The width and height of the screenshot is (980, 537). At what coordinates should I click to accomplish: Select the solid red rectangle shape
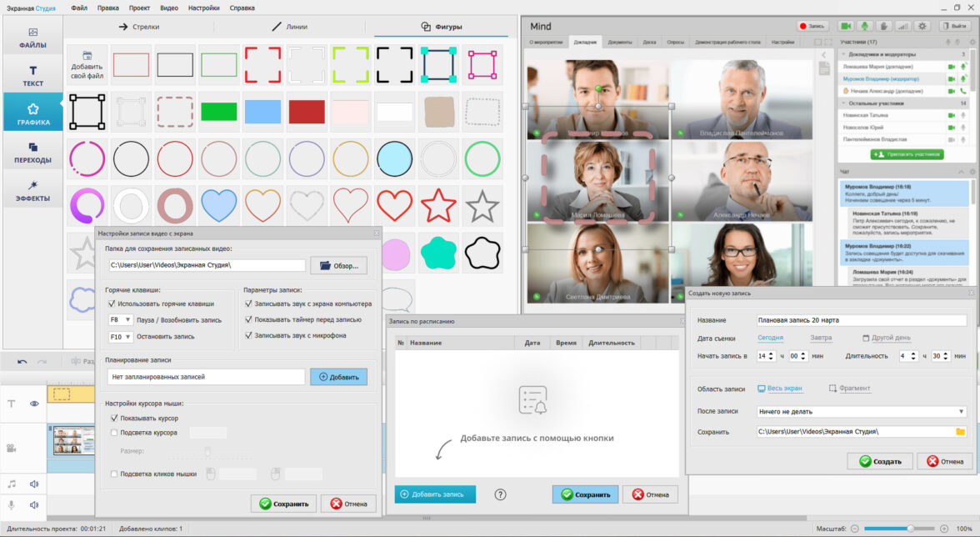pyautogui.click(x=307, y=112)
